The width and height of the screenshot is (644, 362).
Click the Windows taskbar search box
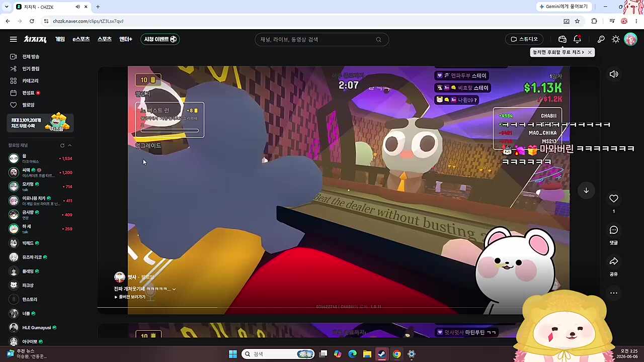pyautogui.click(x=278, y=354)
